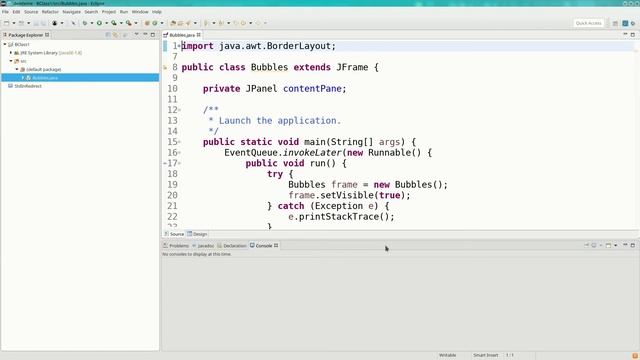
Task: Click the Writable status bar entry
Action: click(x=447, y=355)
